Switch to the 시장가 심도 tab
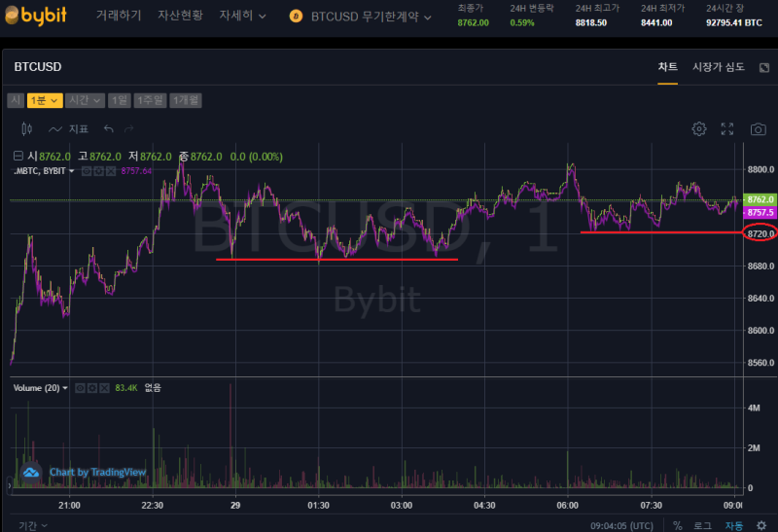The image size is (778, 532). point(718,67)
